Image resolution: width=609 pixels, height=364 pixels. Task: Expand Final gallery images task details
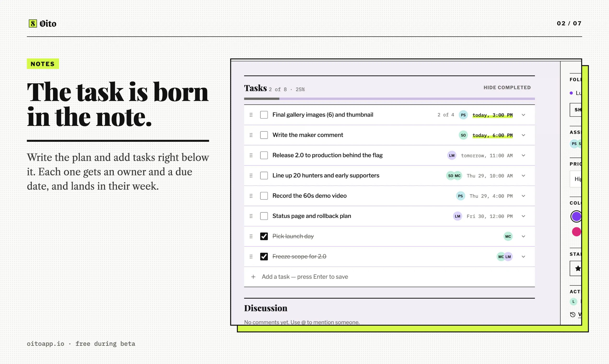[x=523, y=115]
